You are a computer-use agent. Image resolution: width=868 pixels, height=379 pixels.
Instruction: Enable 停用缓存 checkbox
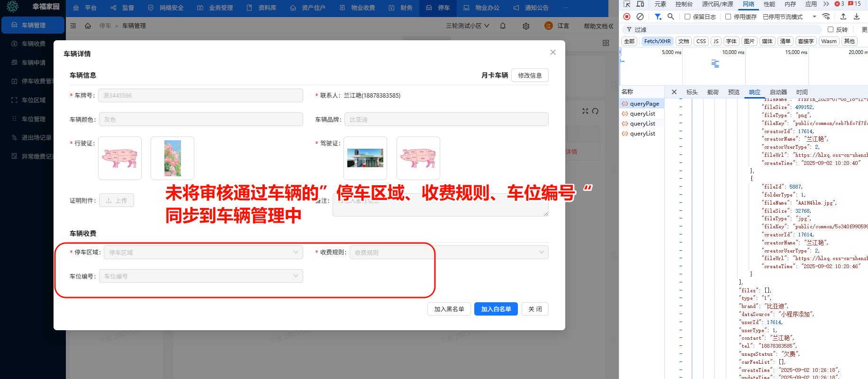click(x=728, y=17)
